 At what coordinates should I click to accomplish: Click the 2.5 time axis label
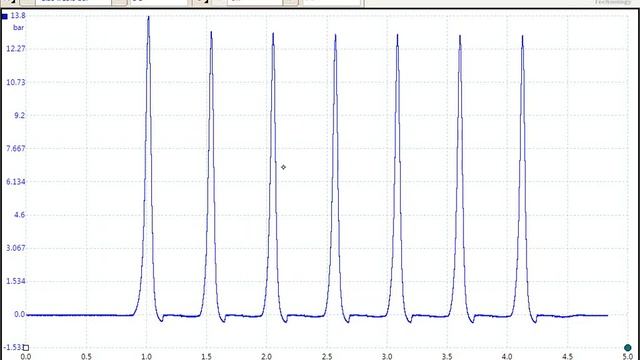327,357
